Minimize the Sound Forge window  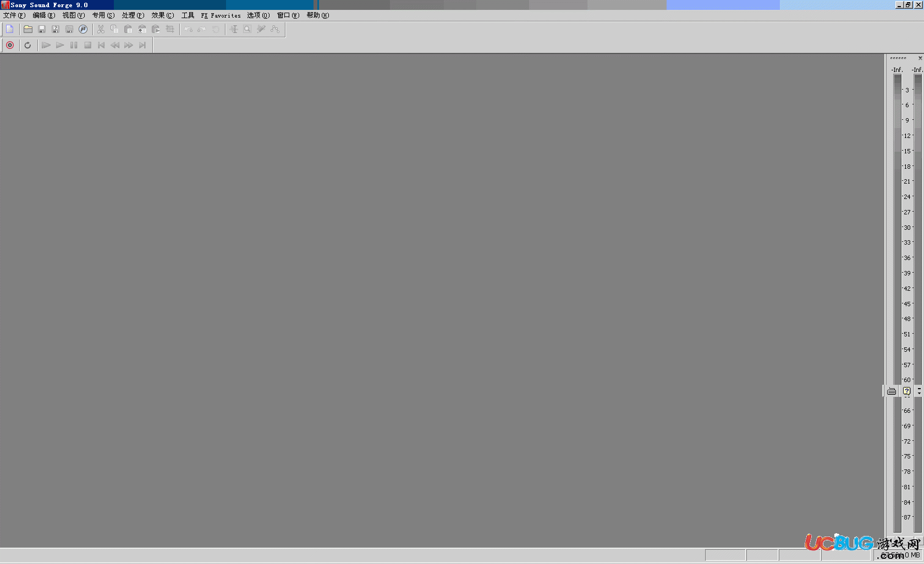[900, 4]
